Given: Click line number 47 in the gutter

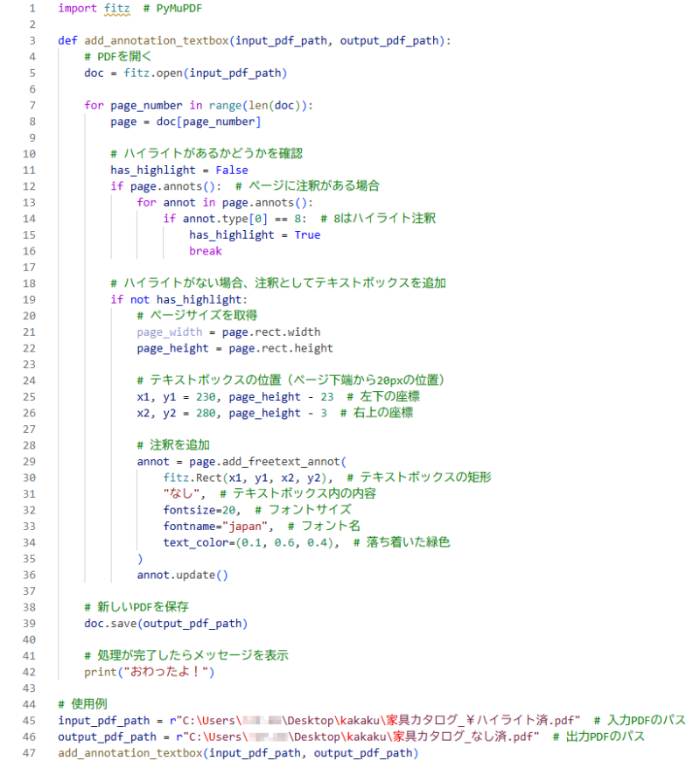Looking at the screenshot, I should pos(29,752).
